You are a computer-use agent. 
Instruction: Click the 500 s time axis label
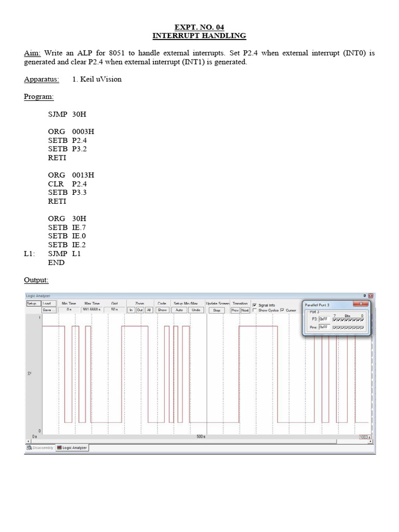(201, 436)
